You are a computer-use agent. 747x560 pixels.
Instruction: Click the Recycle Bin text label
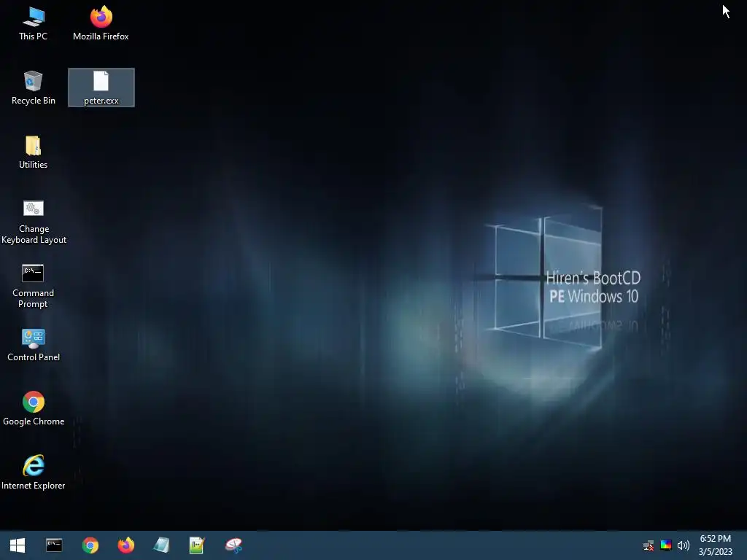34,101
